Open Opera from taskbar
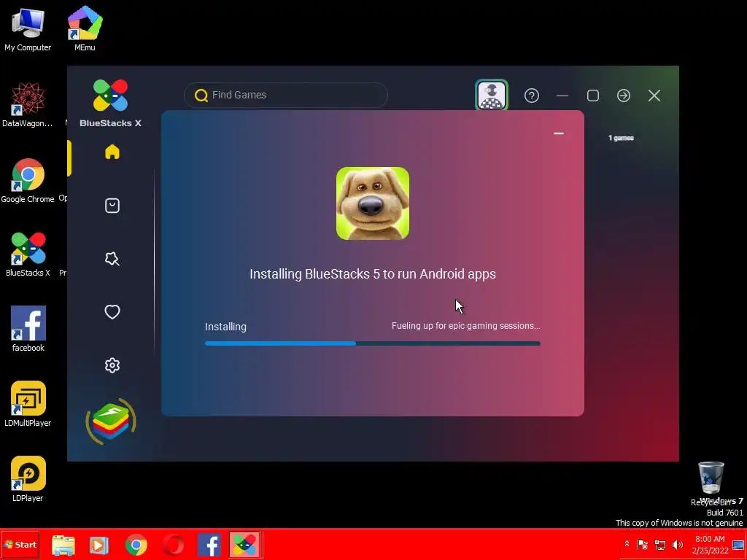This screenshot has width=747, height=560. coord(173,545)
